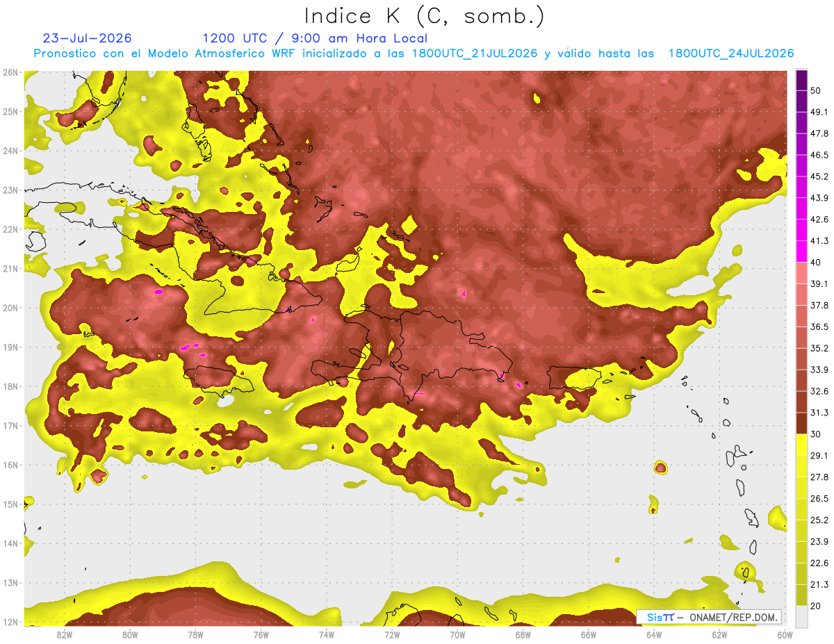
Task: Click the latitude axis label '12N'
Action: (x=10, y=622)
